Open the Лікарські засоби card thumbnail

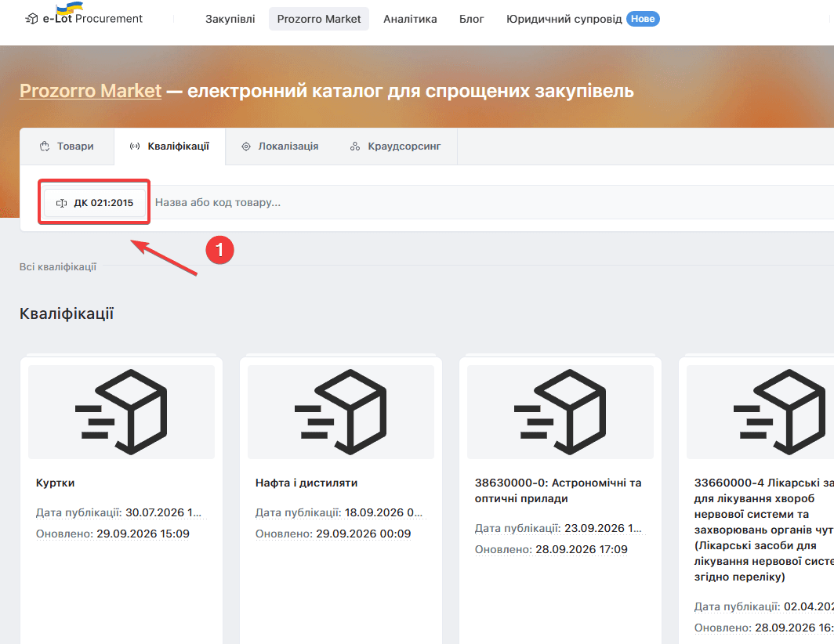click(760, 411)
